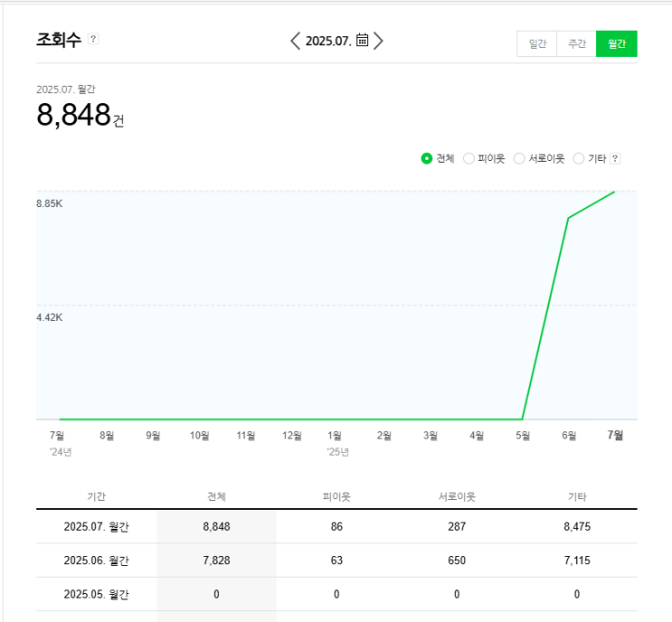The height and width of the screenshot is (622, 672).
Task: Click the 8월 axis label
Action: 107,436
